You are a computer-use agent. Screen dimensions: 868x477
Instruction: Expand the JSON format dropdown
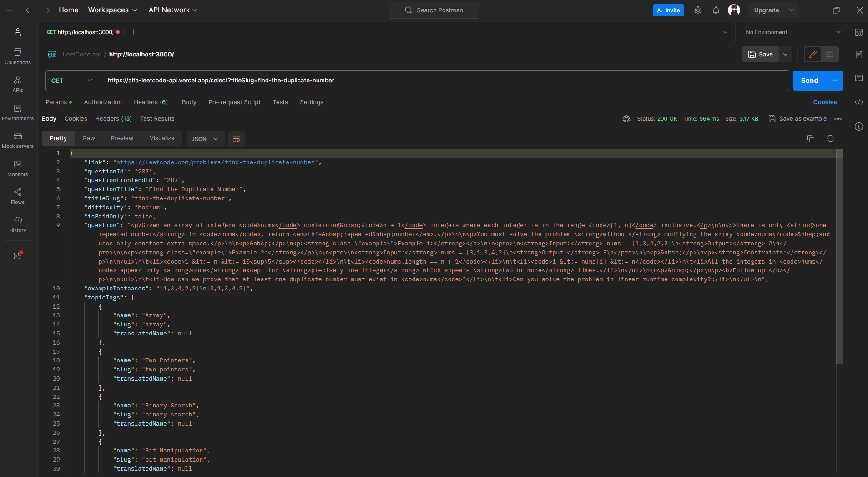click(205, 139)
